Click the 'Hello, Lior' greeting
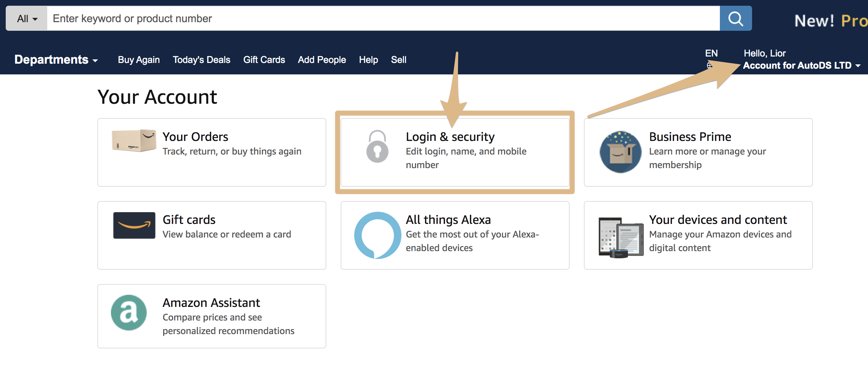Image resolution: width=868 pixels, height=367 pixels. pyautogui.click(x=765, y=53)
